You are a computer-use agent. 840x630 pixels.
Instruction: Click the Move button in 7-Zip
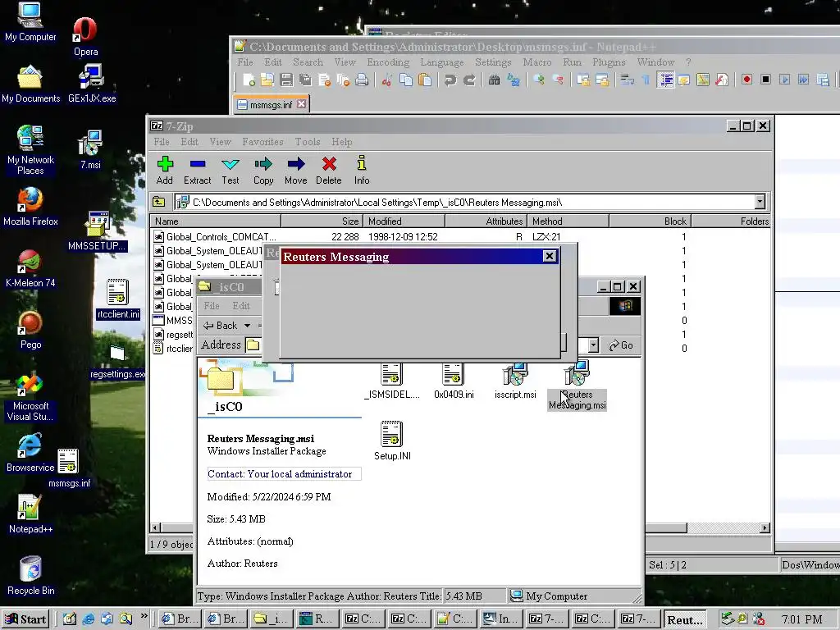coord(295,171)
